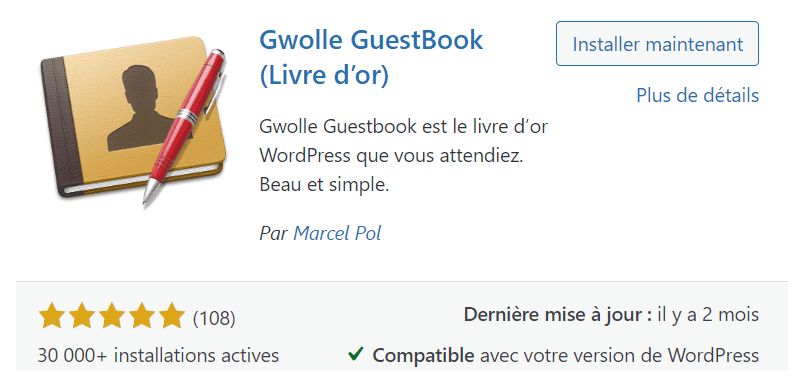Select the second rating star
The height and width of the screenshot is (387, 802).
pyautogui.click(x=81, y=315)
